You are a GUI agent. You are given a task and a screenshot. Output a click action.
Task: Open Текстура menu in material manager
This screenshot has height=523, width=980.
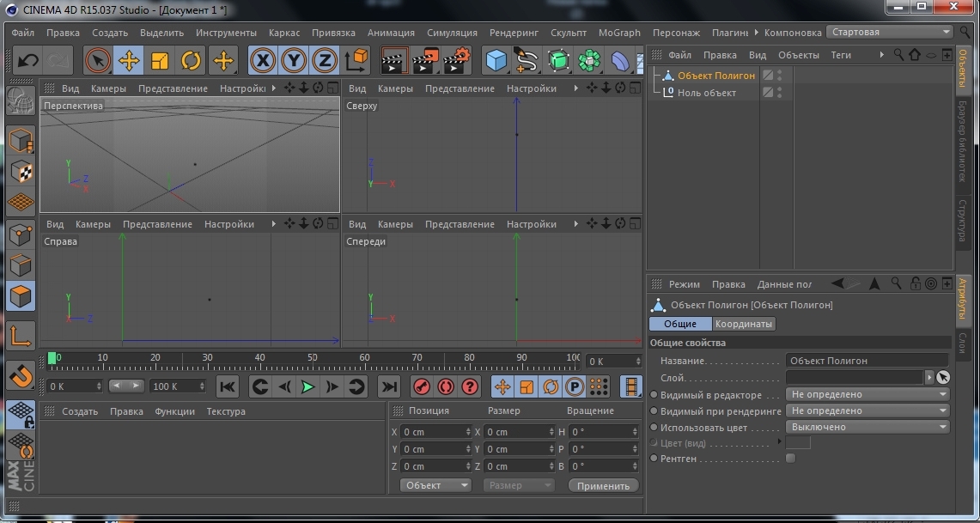226,411
